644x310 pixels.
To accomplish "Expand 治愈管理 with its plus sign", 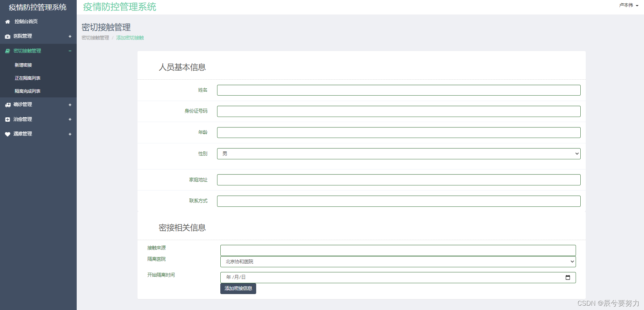I will (70, 120).
